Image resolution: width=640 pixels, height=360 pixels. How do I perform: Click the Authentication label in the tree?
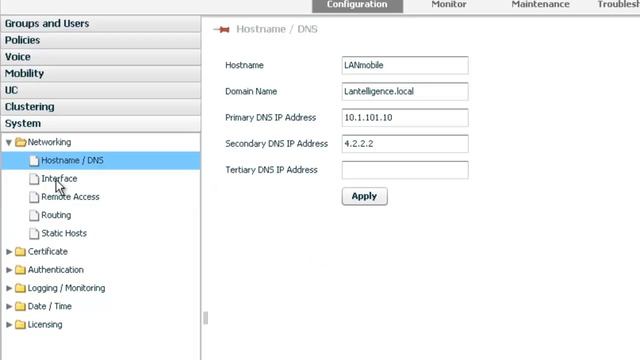coord(56,270)
